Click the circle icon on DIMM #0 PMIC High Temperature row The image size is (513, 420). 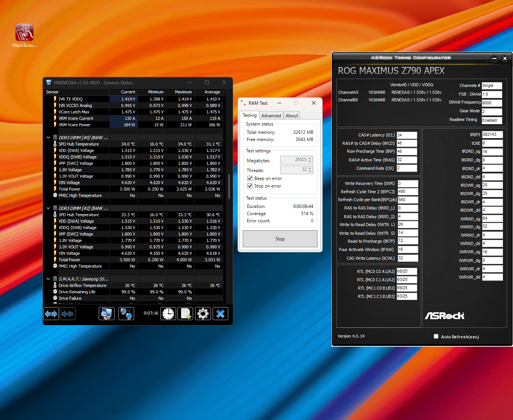[55, 195]
